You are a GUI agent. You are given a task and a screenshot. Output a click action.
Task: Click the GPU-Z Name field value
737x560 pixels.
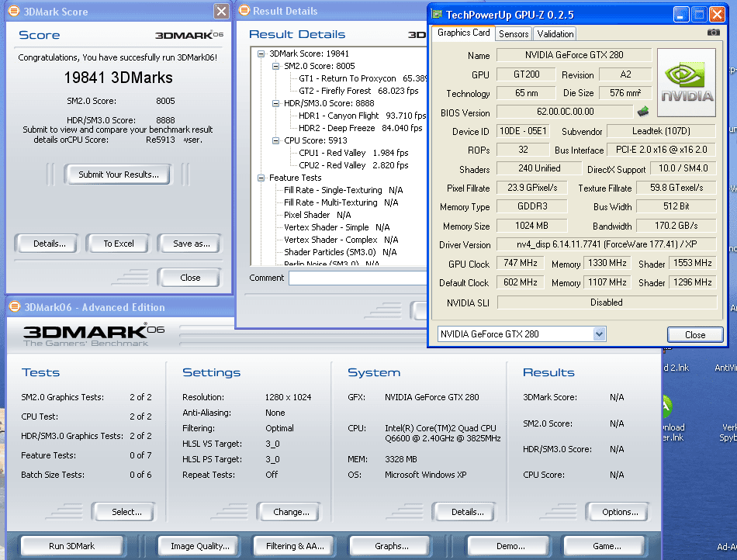574,55
